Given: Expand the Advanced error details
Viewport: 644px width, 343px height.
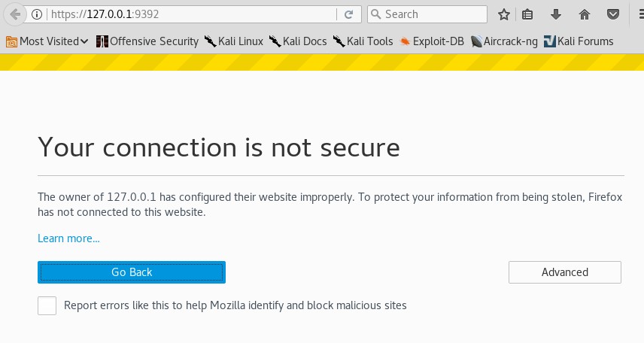Looking at the screenshot, I should point(564,272).
